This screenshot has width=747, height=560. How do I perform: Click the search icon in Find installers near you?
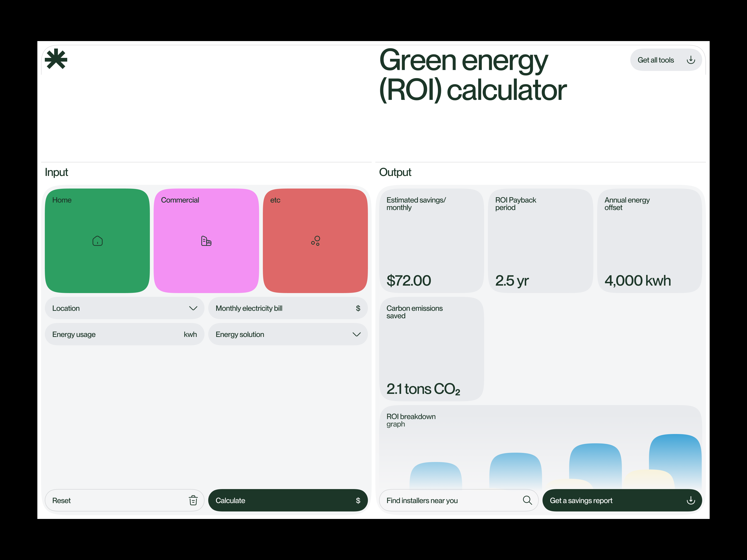point(527,500)
